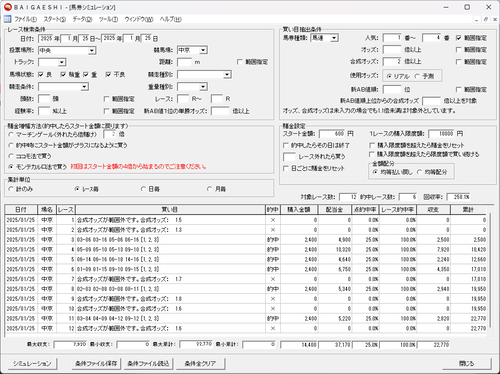Click the BAIGAESHI app icon in title bar
The image size is (500, 374).
8,7
